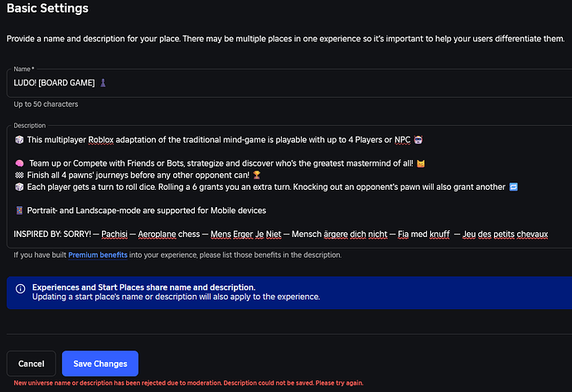Click the dice emoji before 'Each player'
Image resolution: width=572 pixels, height=392 pixels.
(x=19, y=186)
